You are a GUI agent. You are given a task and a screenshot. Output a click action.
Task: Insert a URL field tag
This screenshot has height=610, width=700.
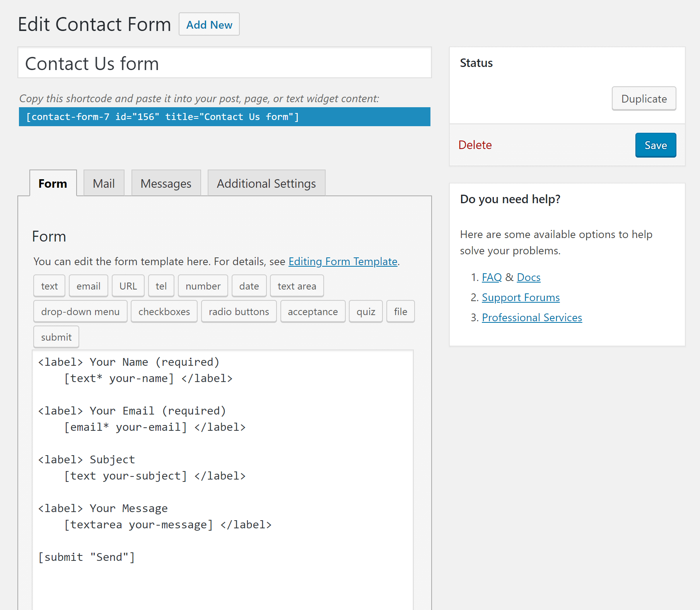coord(128,286)
